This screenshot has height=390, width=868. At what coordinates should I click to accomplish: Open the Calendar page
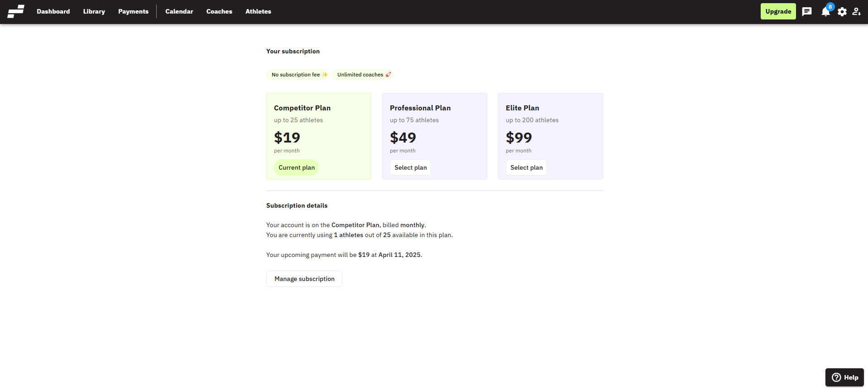coord(179,12)
